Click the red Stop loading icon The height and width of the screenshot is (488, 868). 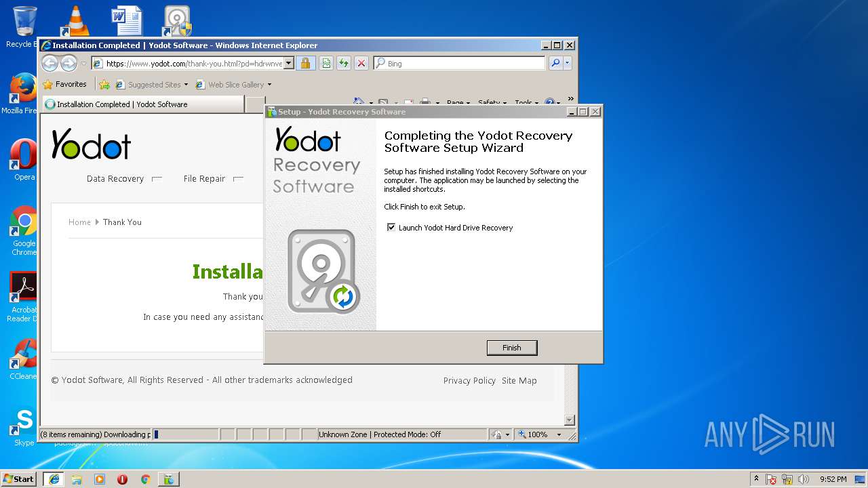click(361, 64)
